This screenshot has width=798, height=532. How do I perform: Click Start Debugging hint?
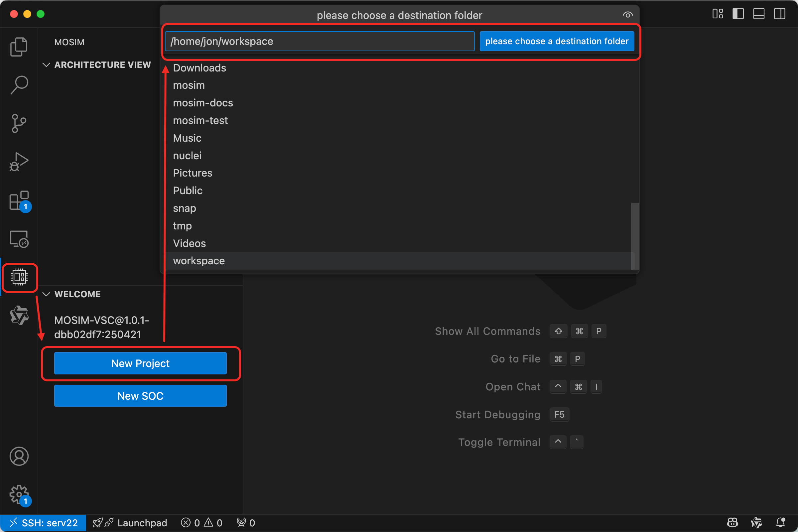[498, 415]
